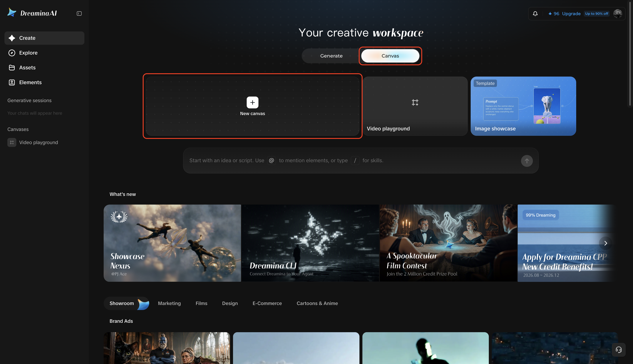The image size is (633, 364).
Task: Select the Cartoons & Anime tab
Action: point(317,303)
